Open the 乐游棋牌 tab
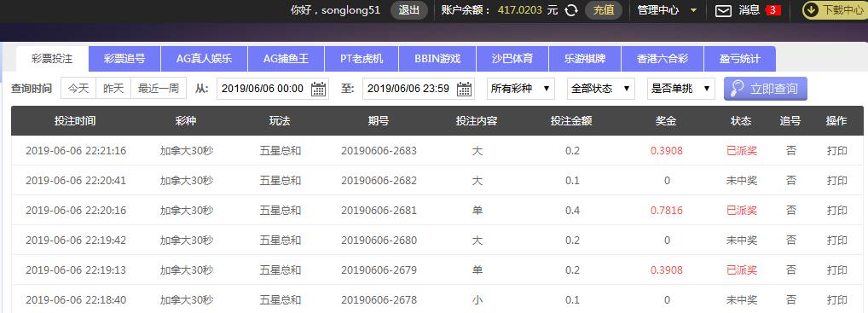 (x=585, y=59)
